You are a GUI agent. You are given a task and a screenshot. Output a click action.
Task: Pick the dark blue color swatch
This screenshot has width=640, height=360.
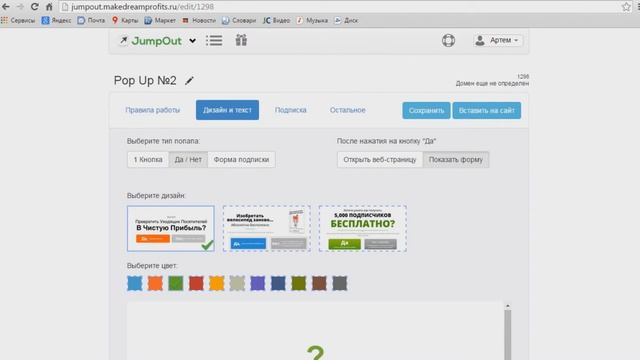click(x=278, y=283)
